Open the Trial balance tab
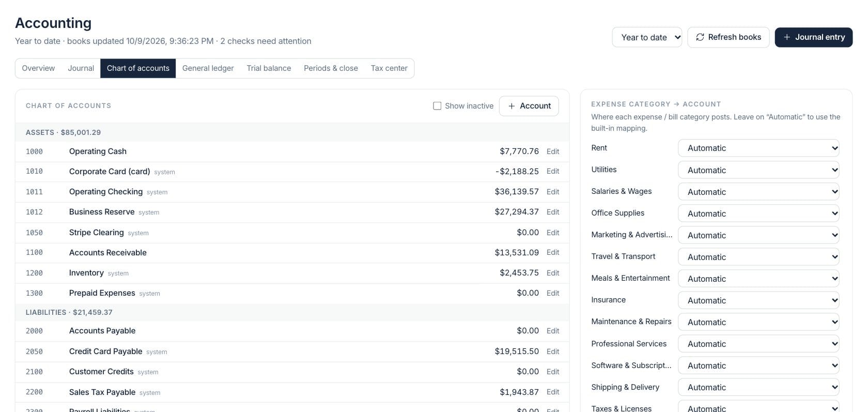Image resolution: width=868 pixels, height=412 pixels. coord(269,68)
